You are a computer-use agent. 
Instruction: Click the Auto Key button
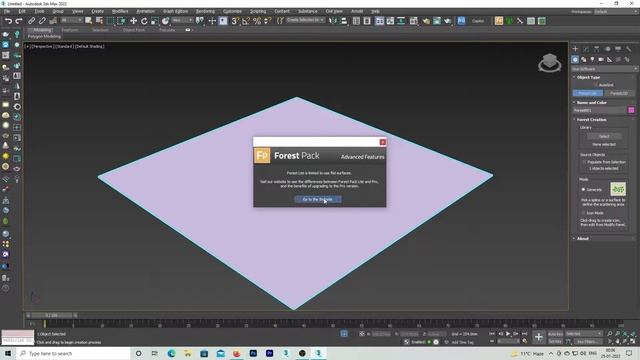pos(555,334)
